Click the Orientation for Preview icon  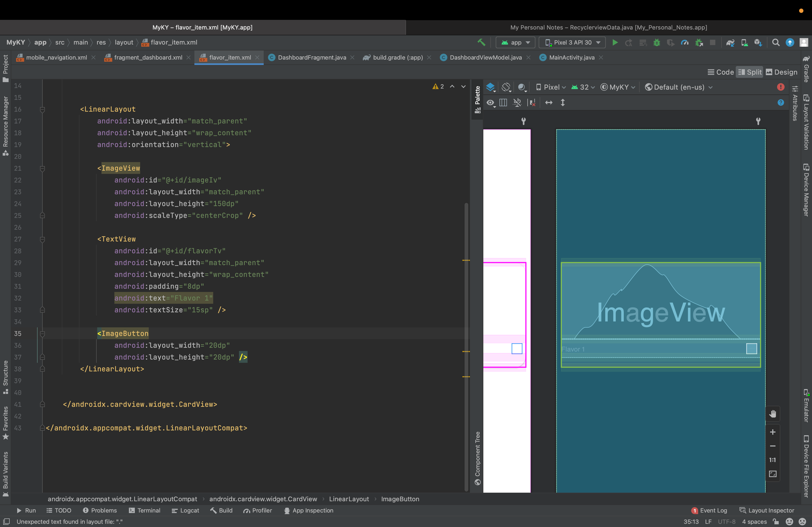[x=506, y=87]
